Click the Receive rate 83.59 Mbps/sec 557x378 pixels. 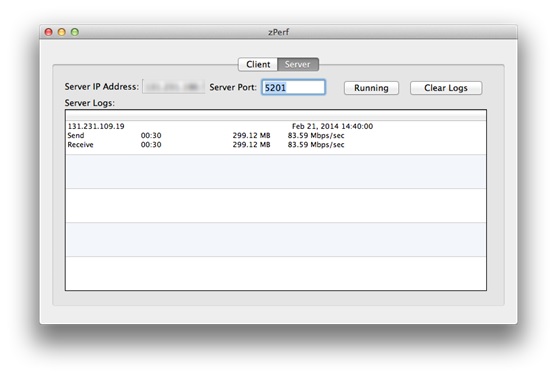(x=316, y=145)
